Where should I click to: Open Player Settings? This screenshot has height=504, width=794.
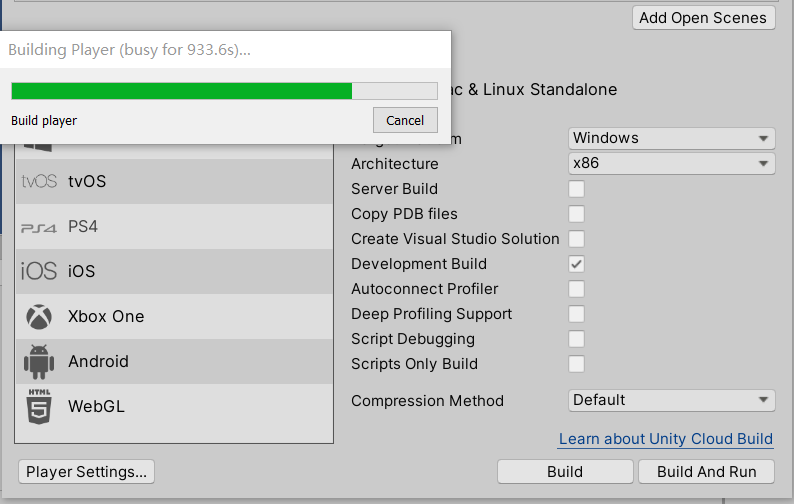87,472
